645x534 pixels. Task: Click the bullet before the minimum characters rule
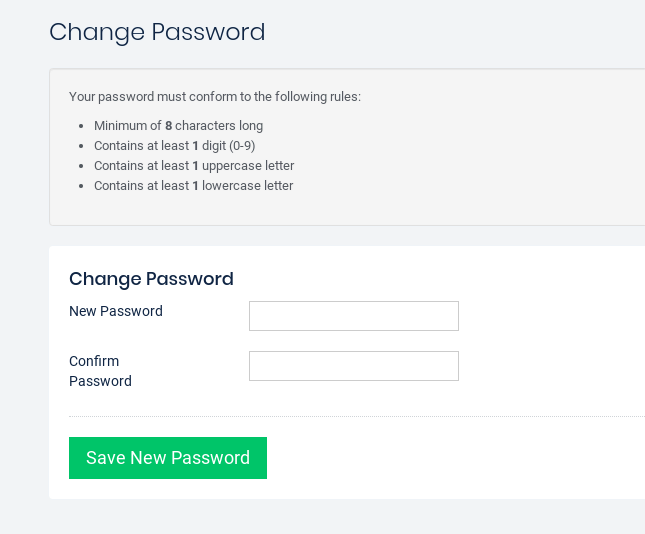80,127
